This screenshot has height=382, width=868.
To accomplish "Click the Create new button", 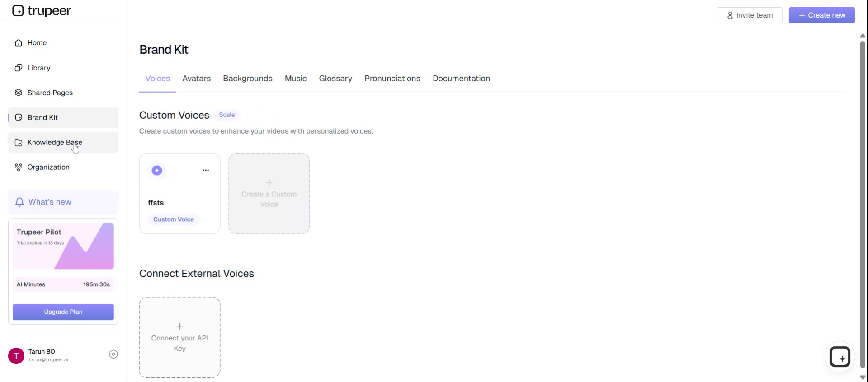I will click(822, 15).
